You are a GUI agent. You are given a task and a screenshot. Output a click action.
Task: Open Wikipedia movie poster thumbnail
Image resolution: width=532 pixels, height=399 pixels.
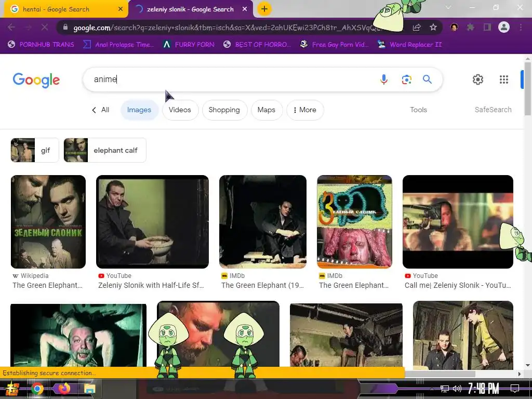click(48, 222)
